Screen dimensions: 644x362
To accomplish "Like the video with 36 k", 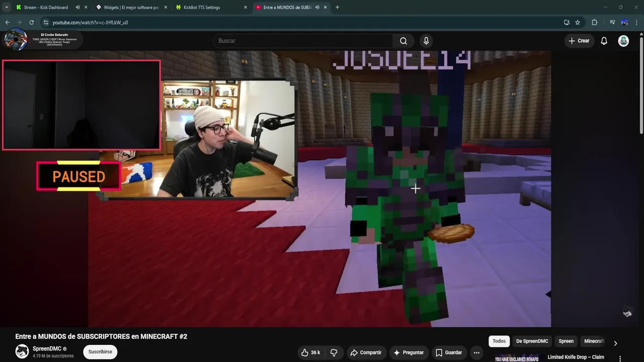I will (310, 352).
